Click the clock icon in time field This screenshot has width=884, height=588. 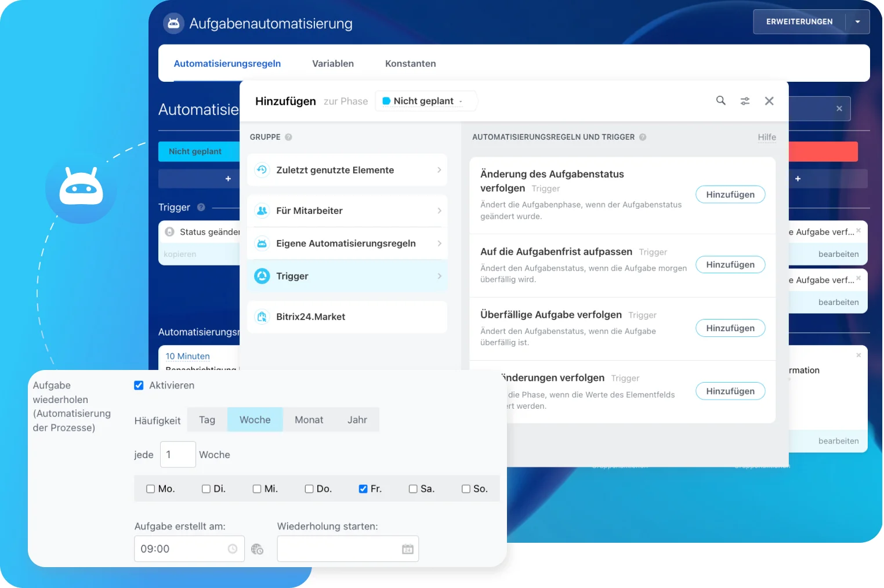pyautogui.click(x=233, y=549)
